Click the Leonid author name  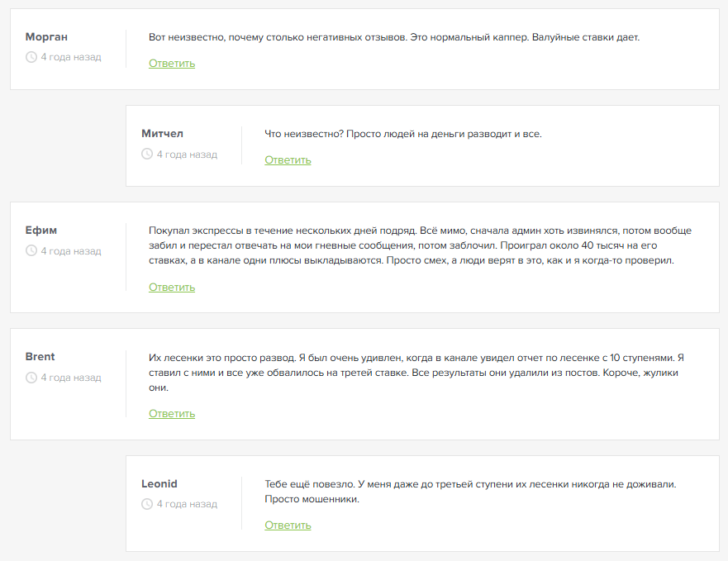159,483
